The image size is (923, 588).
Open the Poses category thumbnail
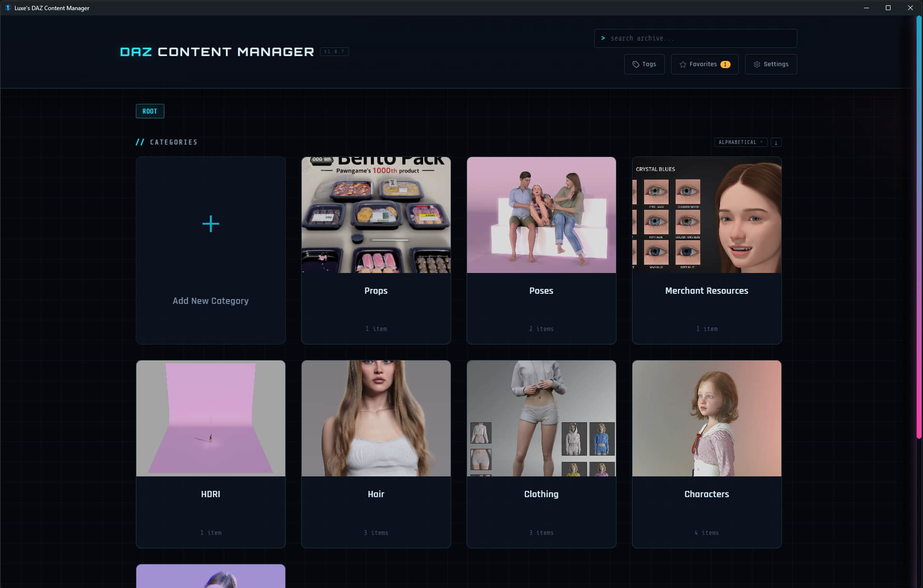click(x=541, y=215)
